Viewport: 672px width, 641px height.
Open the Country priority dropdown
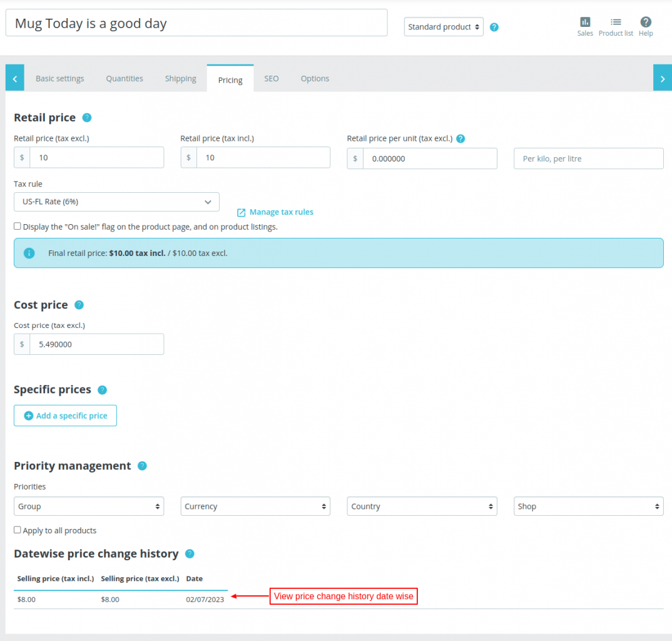[422, 506]
